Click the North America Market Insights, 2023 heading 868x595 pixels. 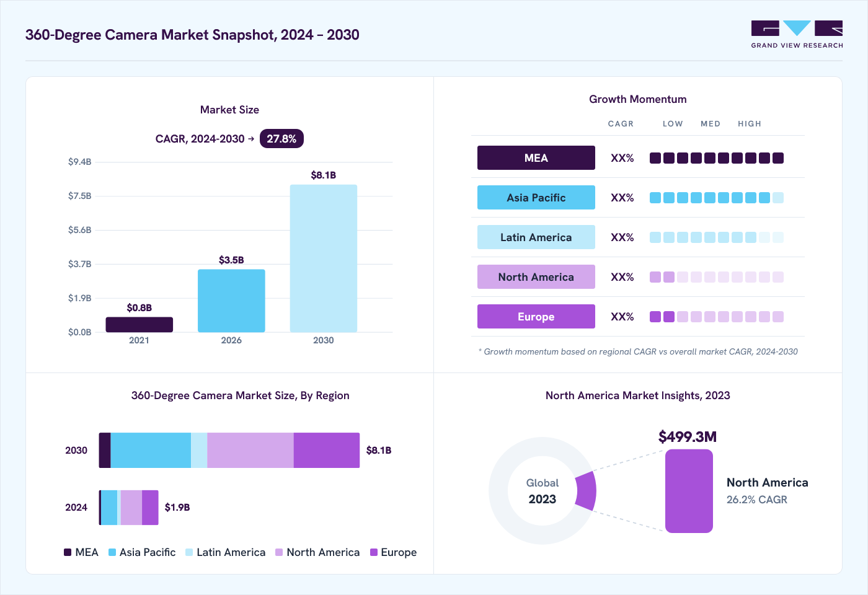(638, 395)
